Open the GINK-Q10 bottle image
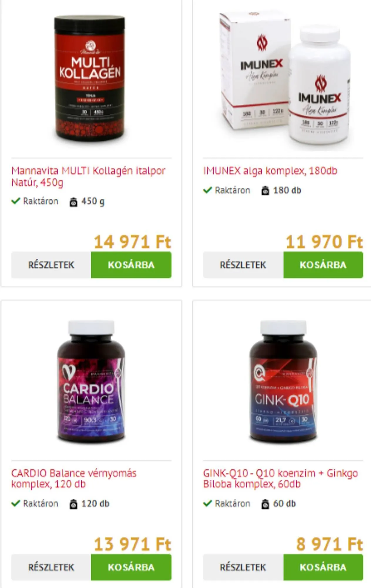The image size is (371, 588). click(283, 381)
